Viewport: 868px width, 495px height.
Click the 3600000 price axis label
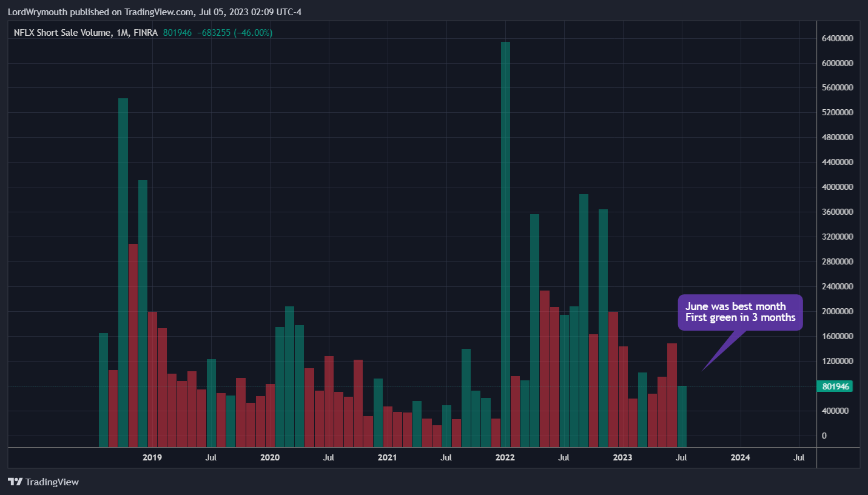coord(838,212)
